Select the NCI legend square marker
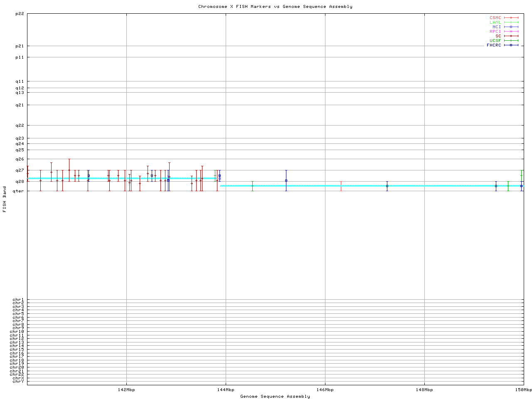 click(511, 27)
